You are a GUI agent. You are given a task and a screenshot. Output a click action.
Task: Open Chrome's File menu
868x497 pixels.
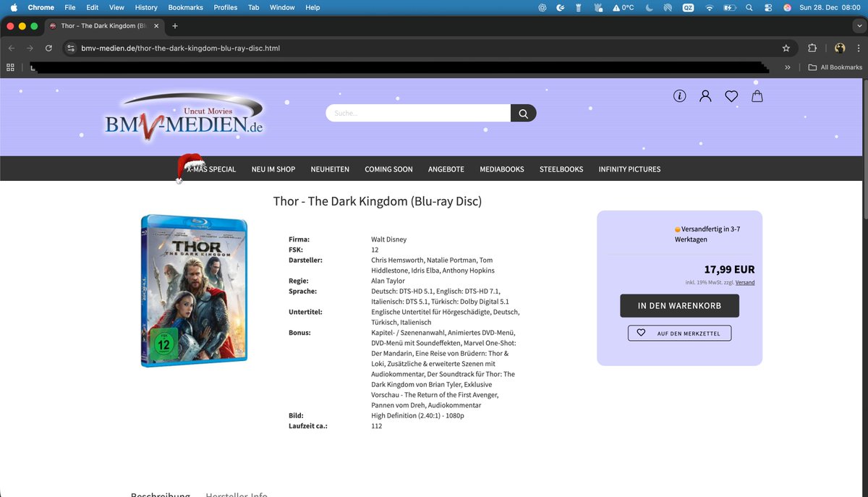coord(70,7)
